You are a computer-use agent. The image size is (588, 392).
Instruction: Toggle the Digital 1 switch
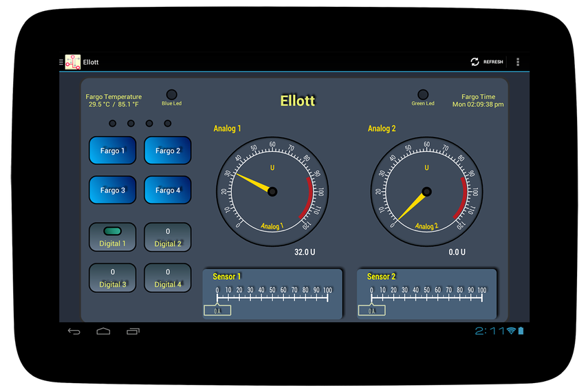[113, 237]
